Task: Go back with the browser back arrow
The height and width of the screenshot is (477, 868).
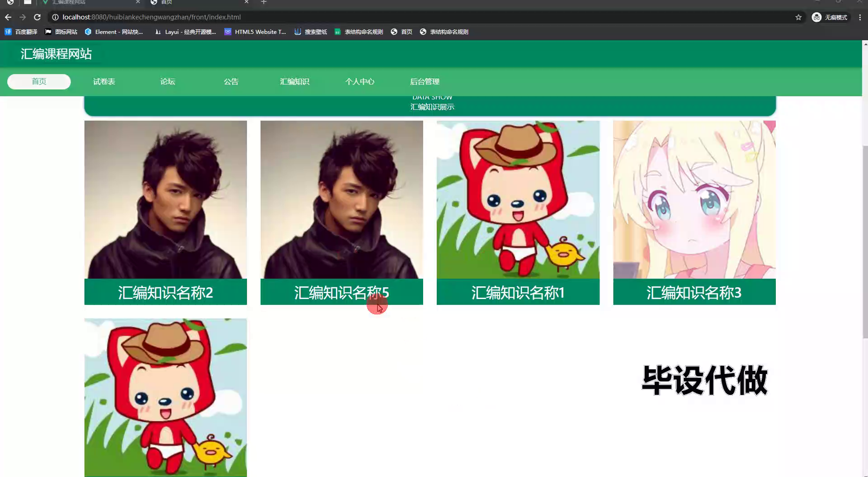Action: point(8,17)
